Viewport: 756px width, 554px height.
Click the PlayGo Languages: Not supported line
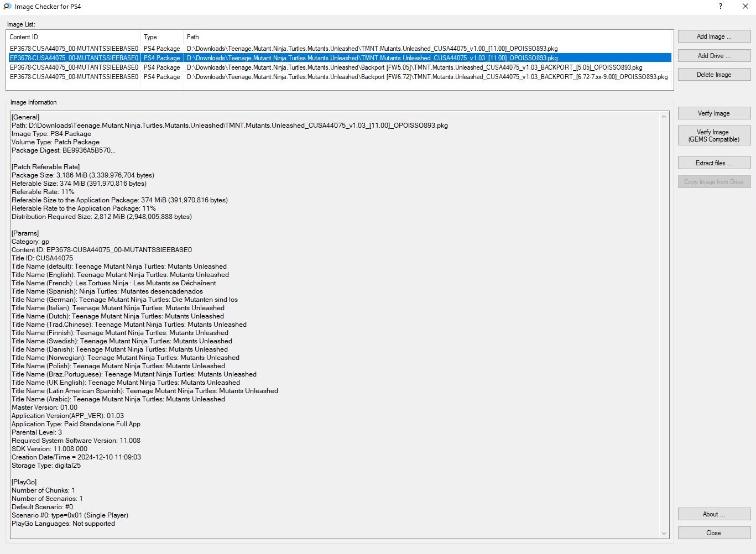point(63,524)
